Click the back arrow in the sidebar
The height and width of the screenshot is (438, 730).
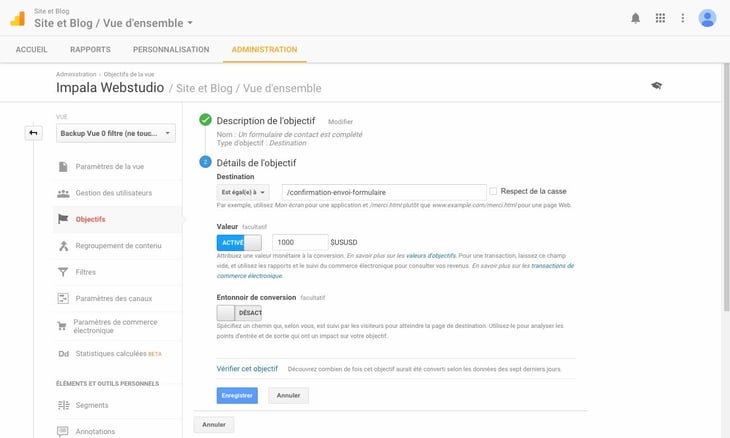[x=34, y=133]
